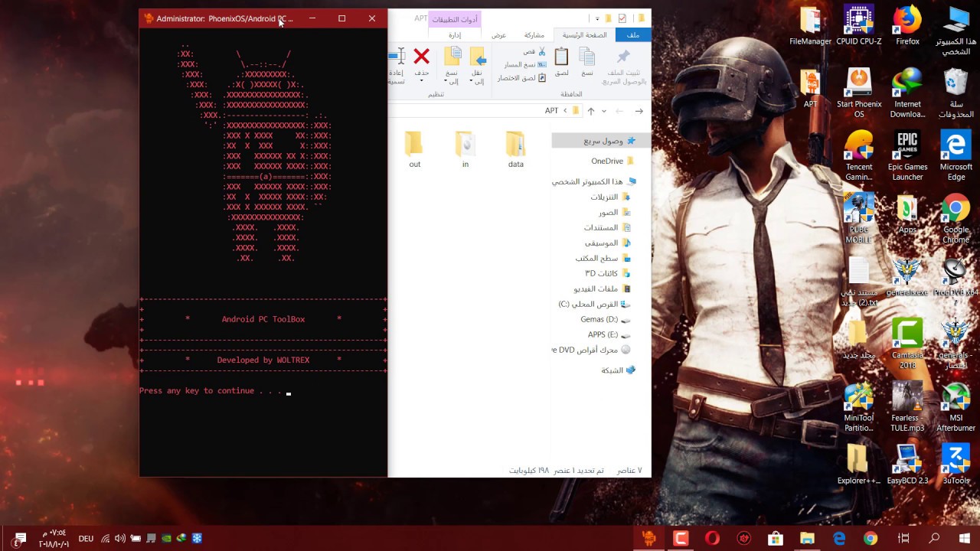Open the recent locations dropdown chevron
Viewport: 980px width, 551px height.
(x=604, y=111)
